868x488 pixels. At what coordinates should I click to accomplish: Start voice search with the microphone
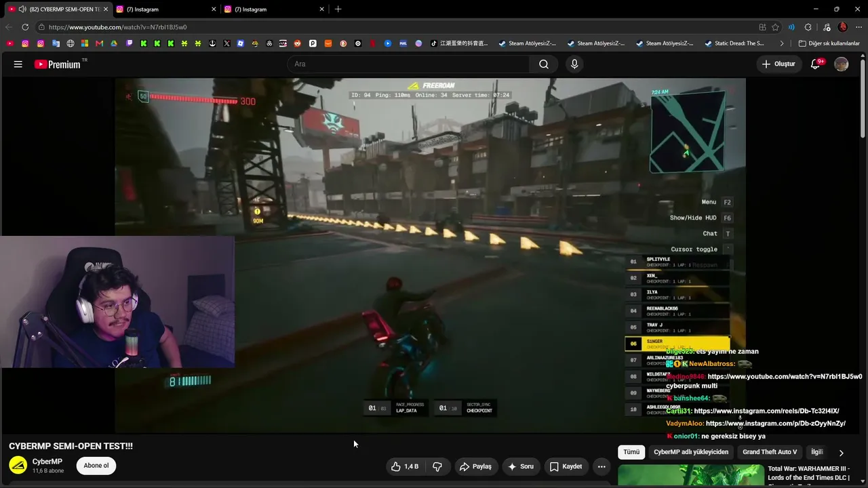tap(574, 64)
